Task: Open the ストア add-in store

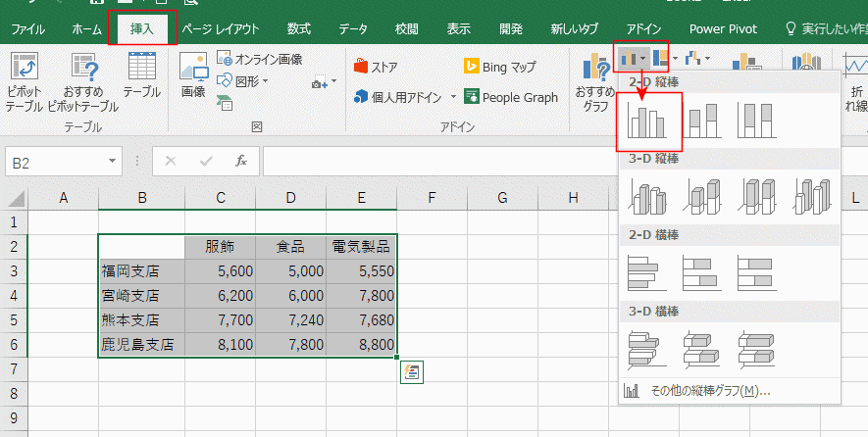Action: 376,67
